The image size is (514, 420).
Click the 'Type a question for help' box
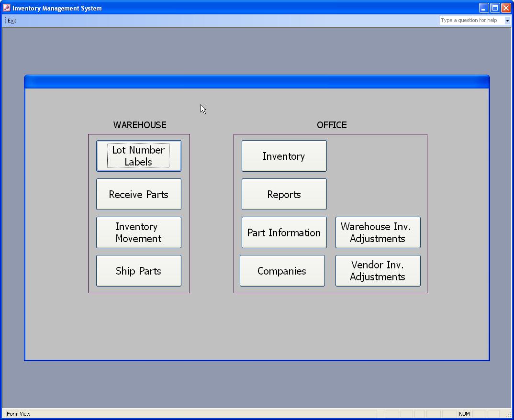point(471,20)
